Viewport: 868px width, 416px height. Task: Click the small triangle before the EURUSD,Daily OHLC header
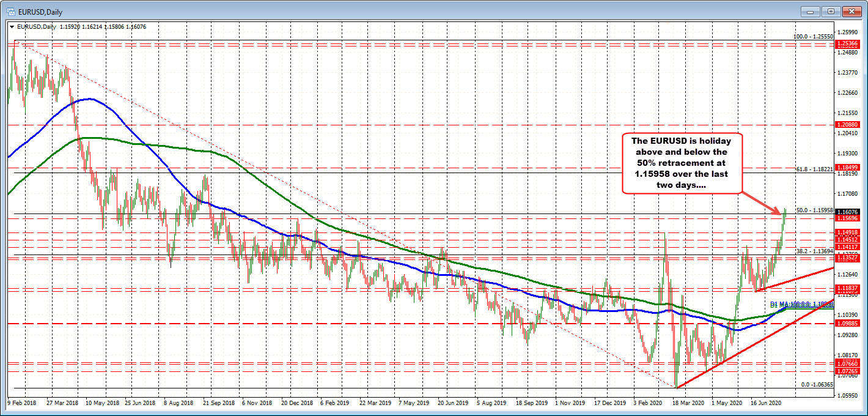click(12, 27)
